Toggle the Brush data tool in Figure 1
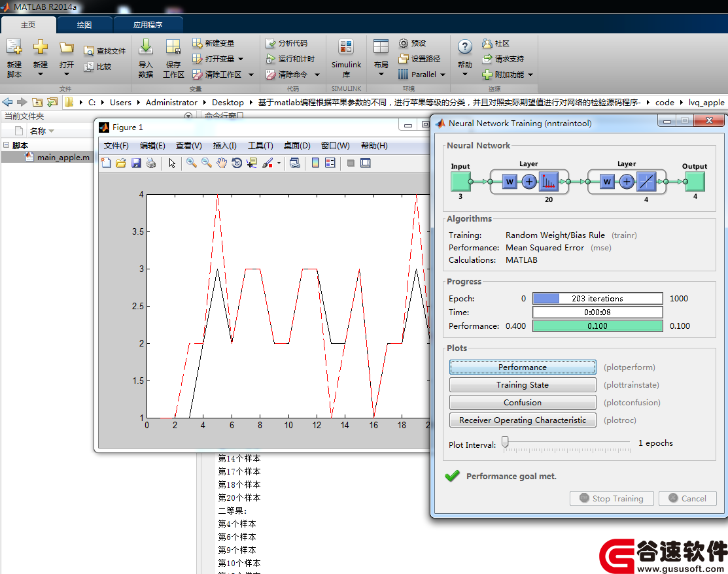728x574 pixels. [x=268, y=163]
